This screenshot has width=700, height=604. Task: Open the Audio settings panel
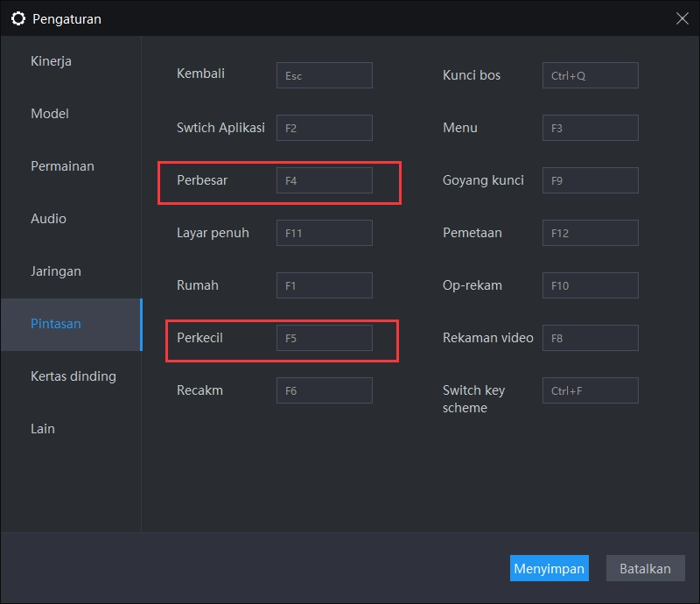point(49,219)
